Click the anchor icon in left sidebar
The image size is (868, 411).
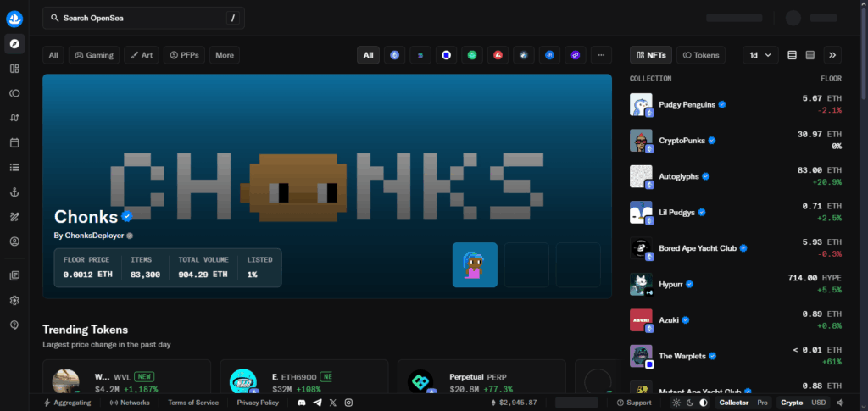(14, 192)
